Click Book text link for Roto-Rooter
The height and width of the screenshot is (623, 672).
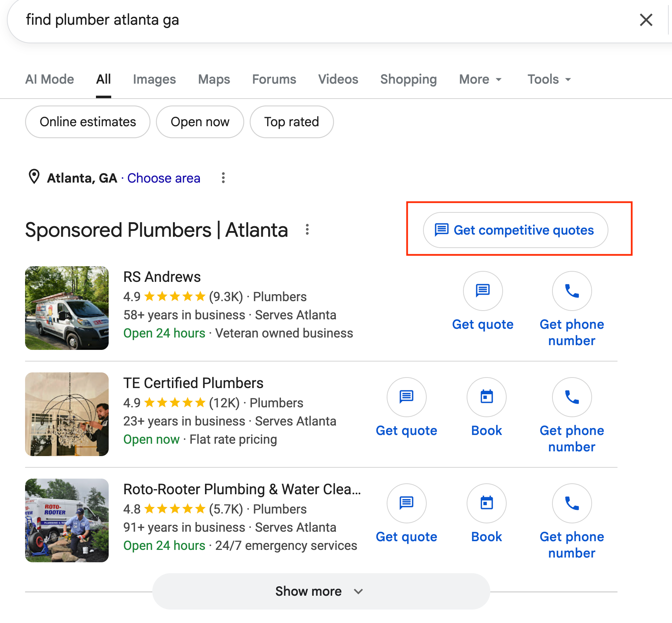click(486, 537)
